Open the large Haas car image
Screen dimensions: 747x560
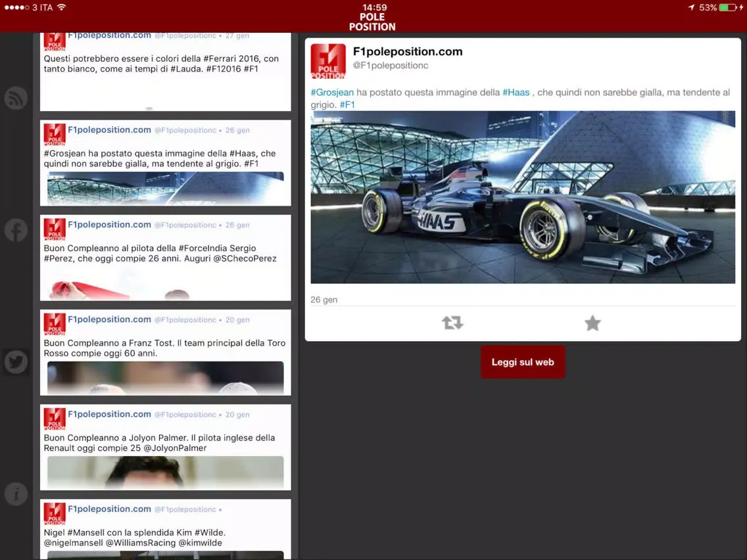[x=523, y=197]
